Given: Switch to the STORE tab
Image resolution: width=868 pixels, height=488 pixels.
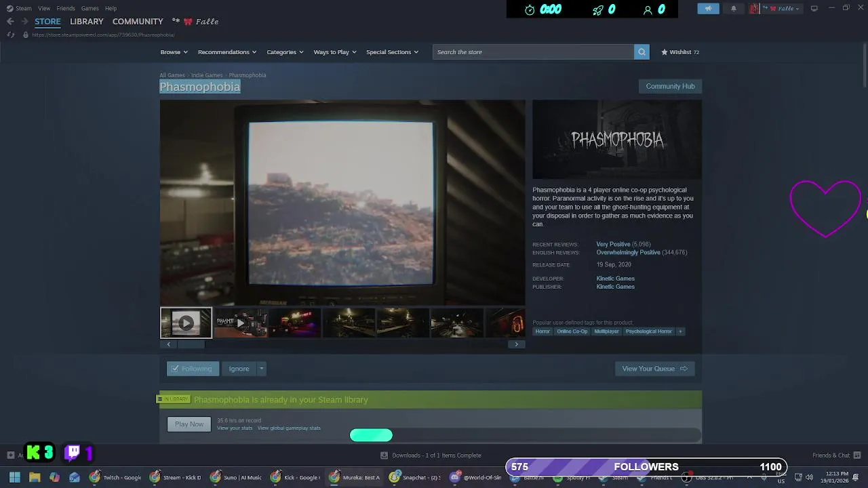Looking at the screenshot, I should [47, 22].
